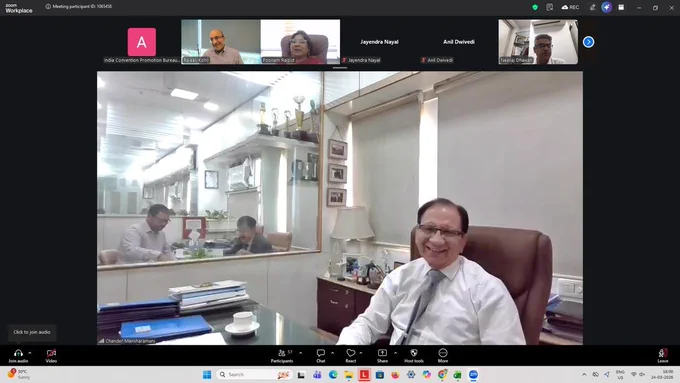Open the AI Companion sparkle icon
The height and width of the screenshot is (383, 680).
point(606,7)
